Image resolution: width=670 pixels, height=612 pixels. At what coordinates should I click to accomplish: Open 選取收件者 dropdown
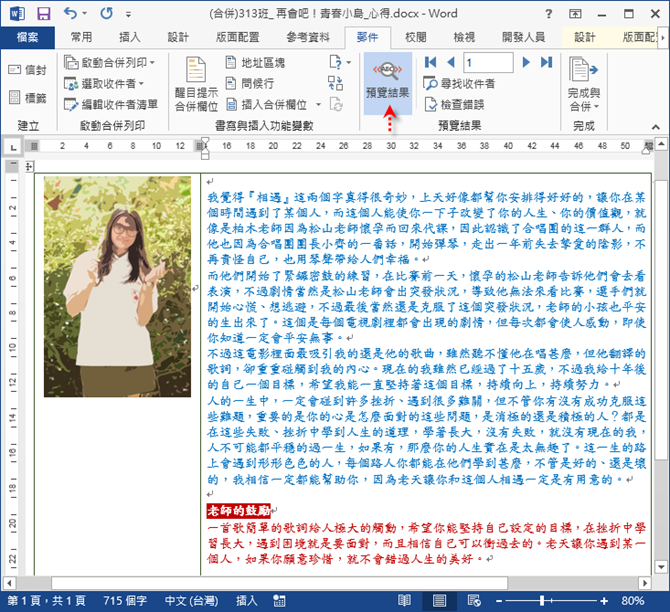pyautogui.click(x=104, y=83)
